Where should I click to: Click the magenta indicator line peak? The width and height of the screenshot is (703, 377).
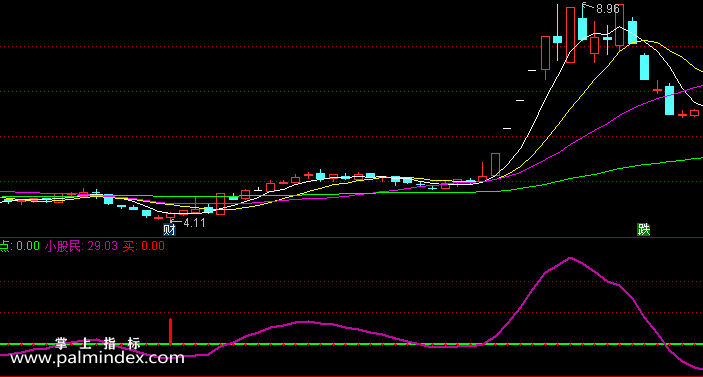570,258
